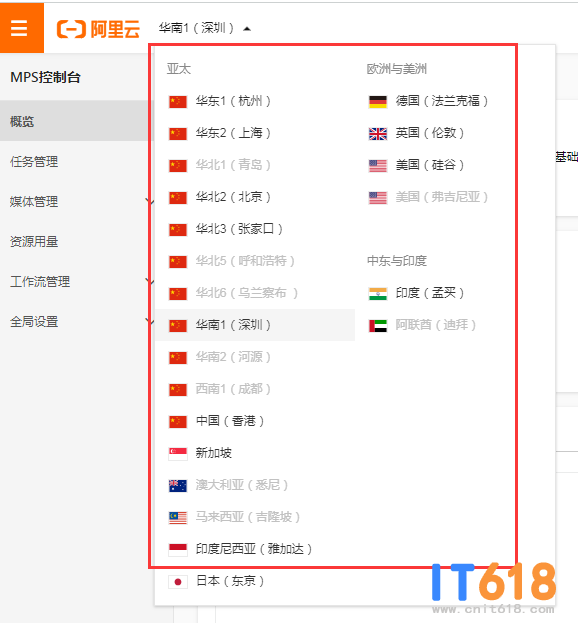Click the China flag beside 张家口
This screenshot has height=623, width=578.
point(178,230)
